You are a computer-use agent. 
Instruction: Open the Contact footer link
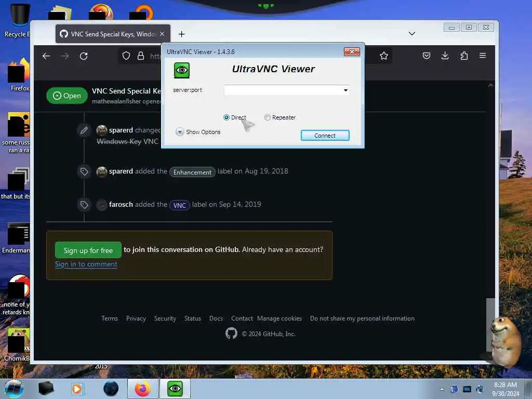242,318
